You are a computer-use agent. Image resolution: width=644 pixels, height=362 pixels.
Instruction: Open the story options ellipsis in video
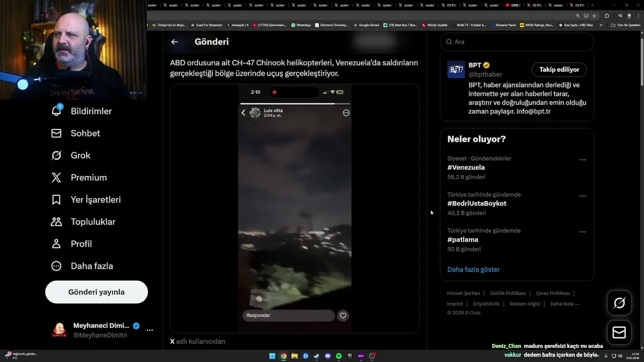(x=346, y=113)
